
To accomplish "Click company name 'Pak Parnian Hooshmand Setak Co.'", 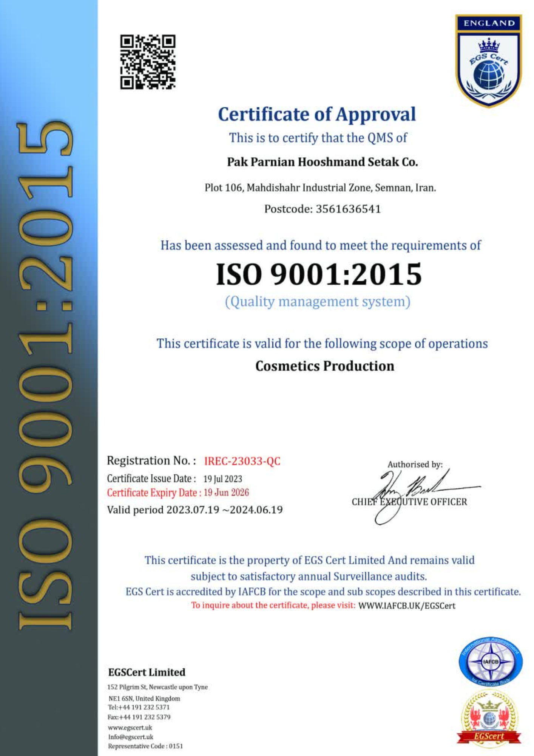I will click(322, 162).
